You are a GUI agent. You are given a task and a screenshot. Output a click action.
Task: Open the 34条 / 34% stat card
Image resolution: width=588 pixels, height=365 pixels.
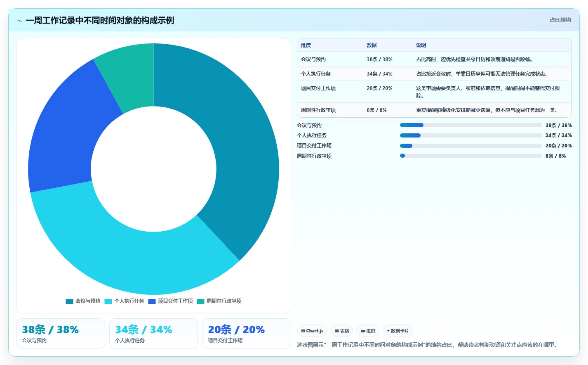click(153, 334)
